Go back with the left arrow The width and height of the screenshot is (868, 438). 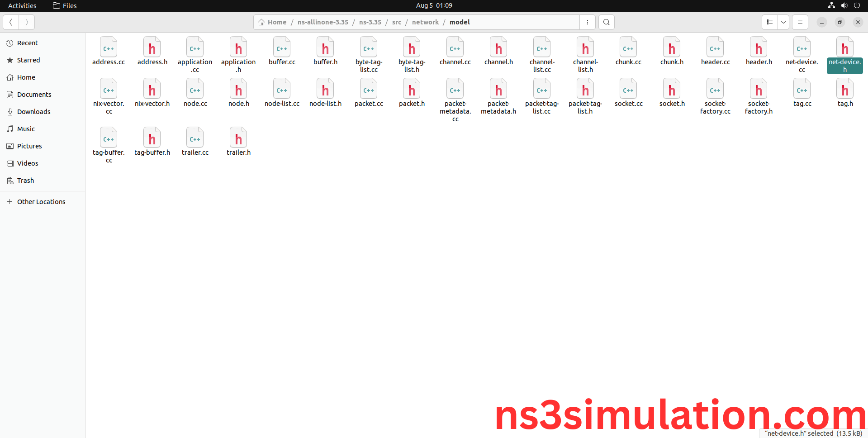11,22
